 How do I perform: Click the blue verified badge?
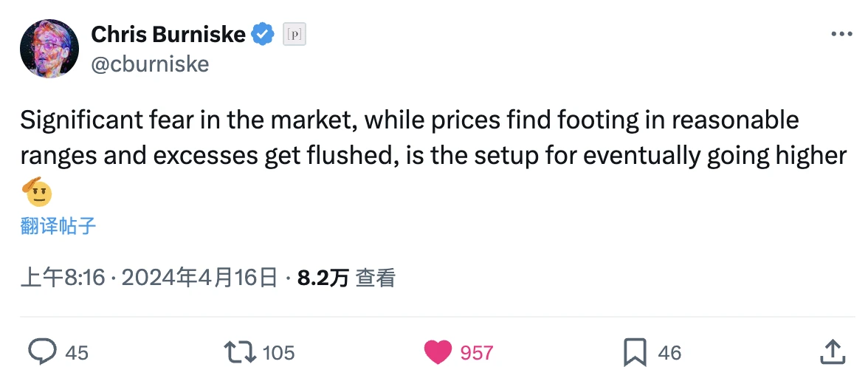(x=263, y=34)
